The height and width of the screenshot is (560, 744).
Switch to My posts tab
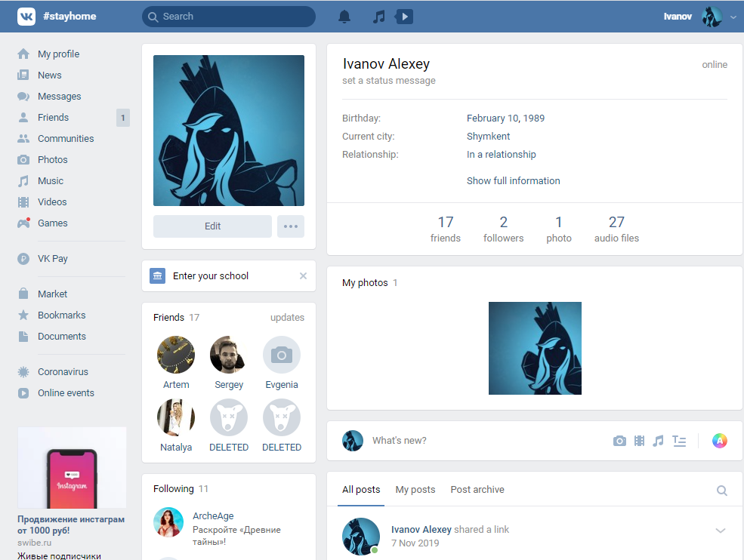(x=415, y=489)
